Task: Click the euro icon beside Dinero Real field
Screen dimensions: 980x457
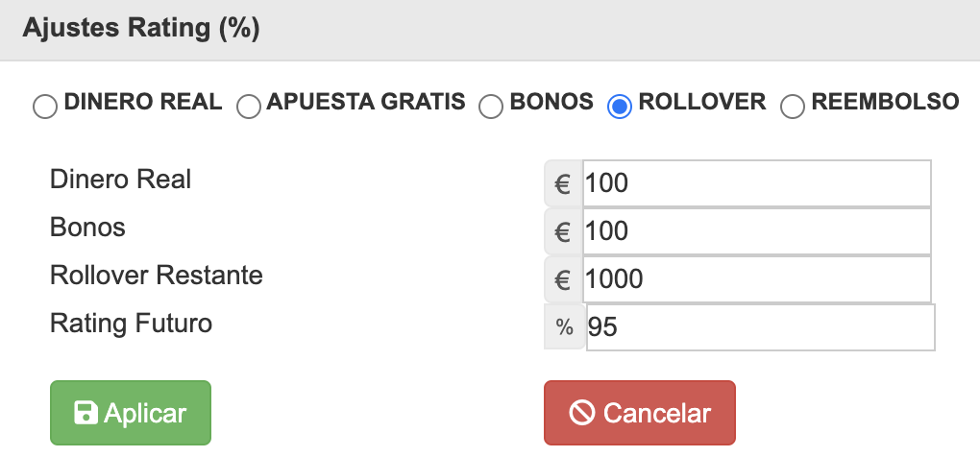Action: click(x=564, y=183)
